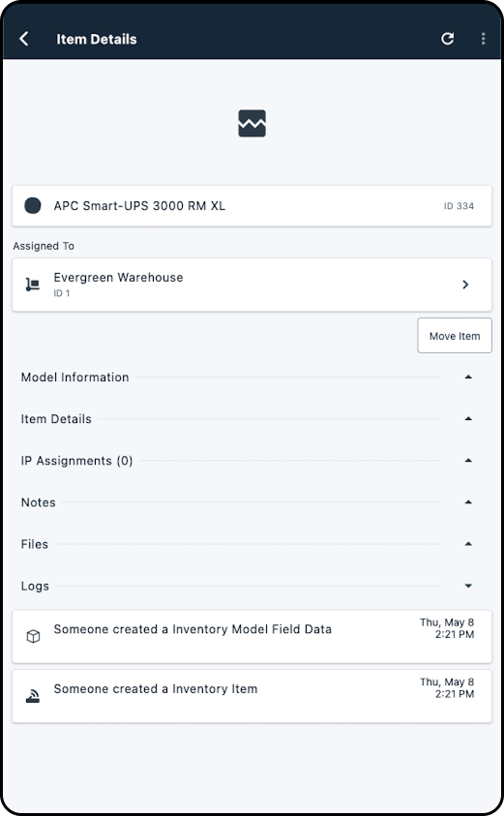Open Evergreen Warehouse with the right chevron
This screenshot has height=816, width=504.
click(x=465, y=285)
